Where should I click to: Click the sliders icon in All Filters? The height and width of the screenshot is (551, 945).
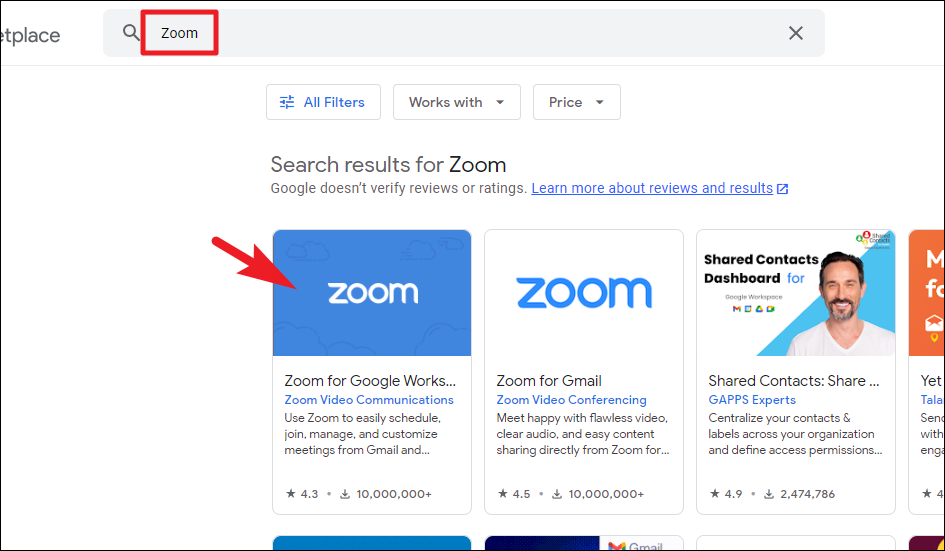287,102
